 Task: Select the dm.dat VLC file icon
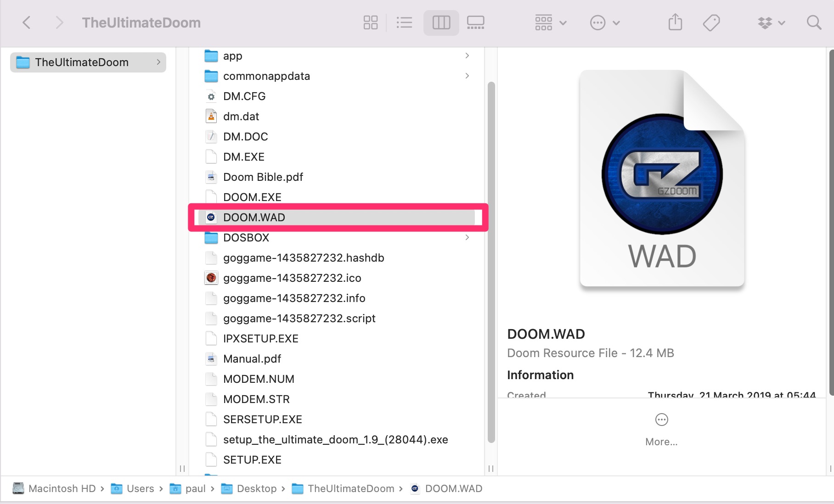click(x=211, y=116)
